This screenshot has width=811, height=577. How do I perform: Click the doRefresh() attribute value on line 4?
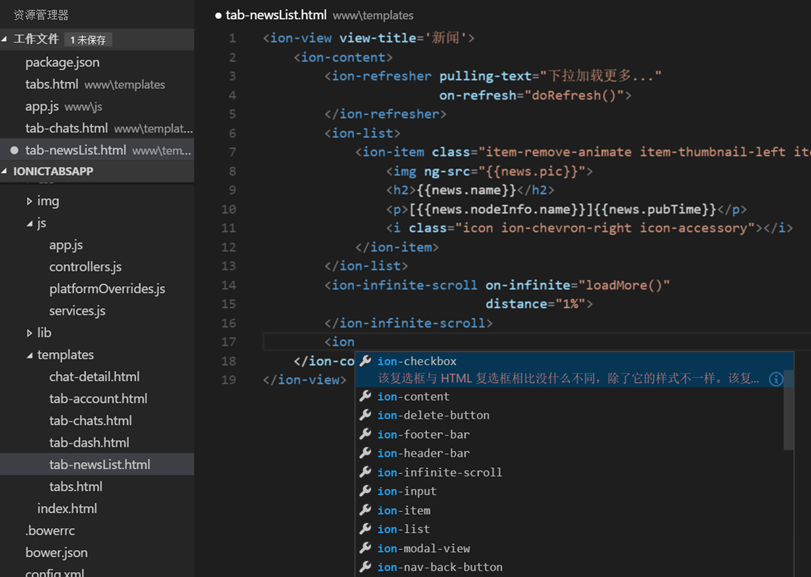pos(573,95)
